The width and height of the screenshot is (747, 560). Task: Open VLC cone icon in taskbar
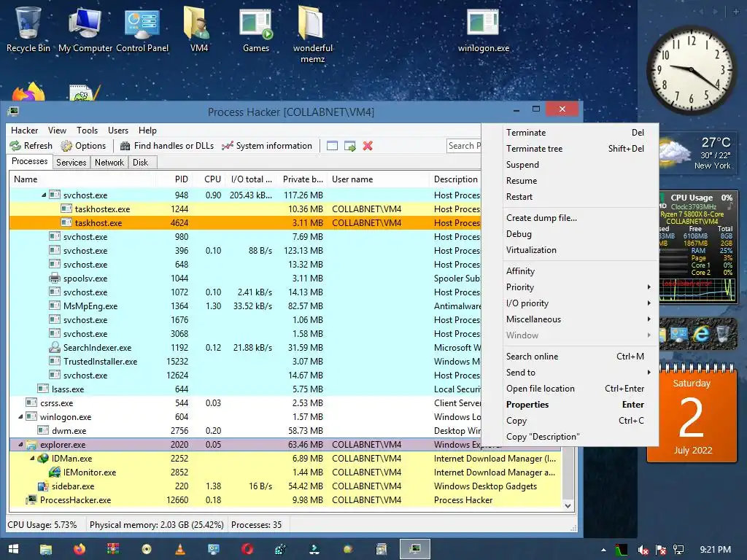pyautogui.click(x=180, y=549)
